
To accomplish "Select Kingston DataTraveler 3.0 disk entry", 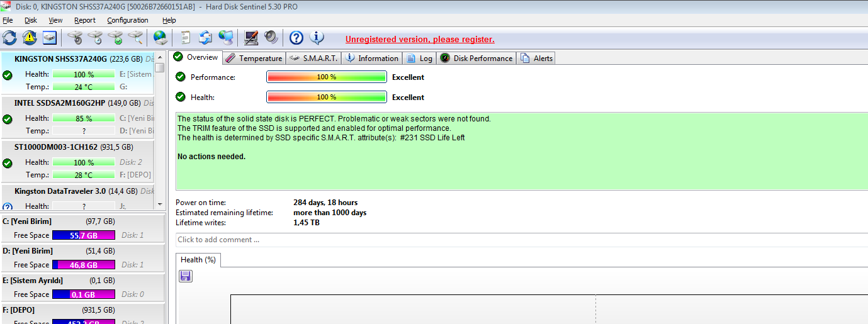I will tap(77, 197).
